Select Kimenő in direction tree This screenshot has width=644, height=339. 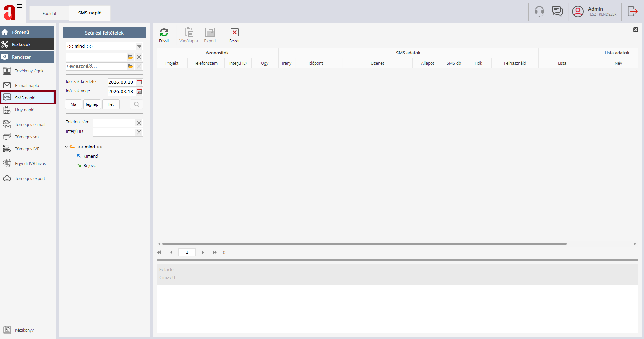[x=90, y=156]
